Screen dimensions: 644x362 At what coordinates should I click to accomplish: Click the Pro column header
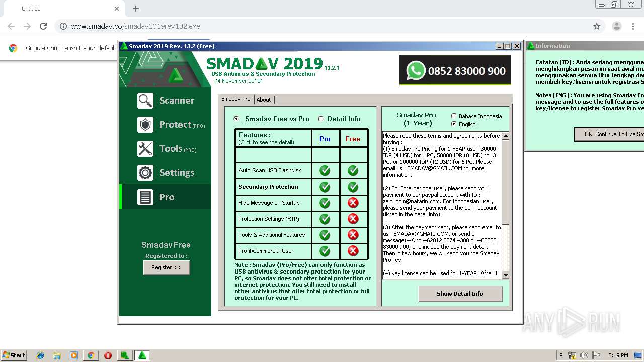pos(325,139)
